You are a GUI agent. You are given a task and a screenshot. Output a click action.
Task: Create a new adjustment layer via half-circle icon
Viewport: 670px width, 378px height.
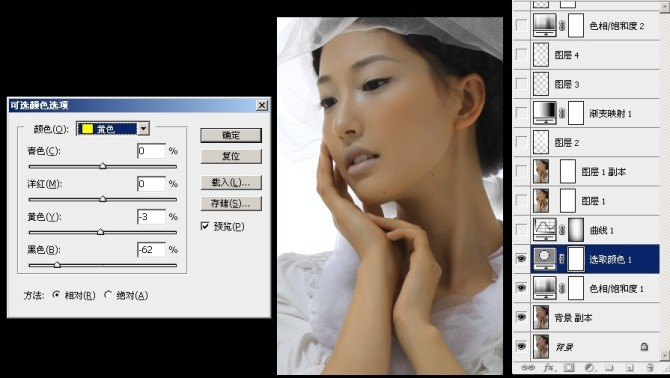[x=589, y=367]
